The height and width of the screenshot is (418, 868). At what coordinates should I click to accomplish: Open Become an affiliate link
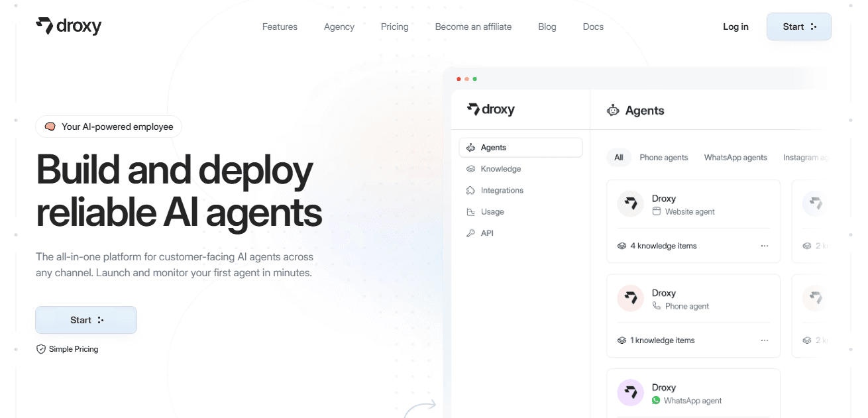(473, 27)
